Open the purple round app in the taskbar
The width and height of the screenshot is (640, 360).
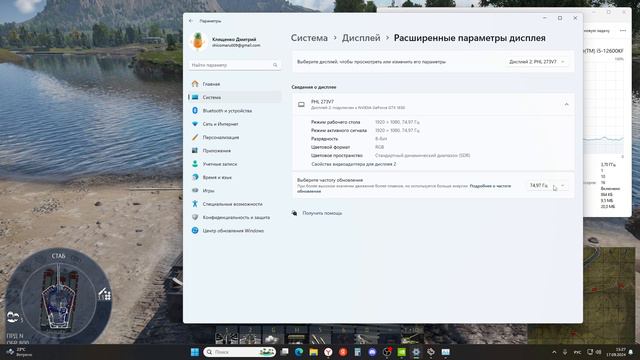point(372,352)
